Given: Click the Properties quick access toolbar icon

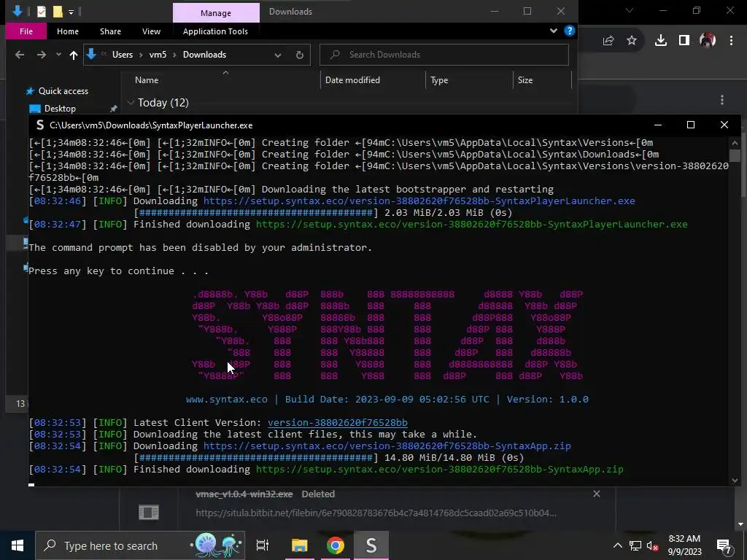Looking at the screenshot, I should [42, 12].
